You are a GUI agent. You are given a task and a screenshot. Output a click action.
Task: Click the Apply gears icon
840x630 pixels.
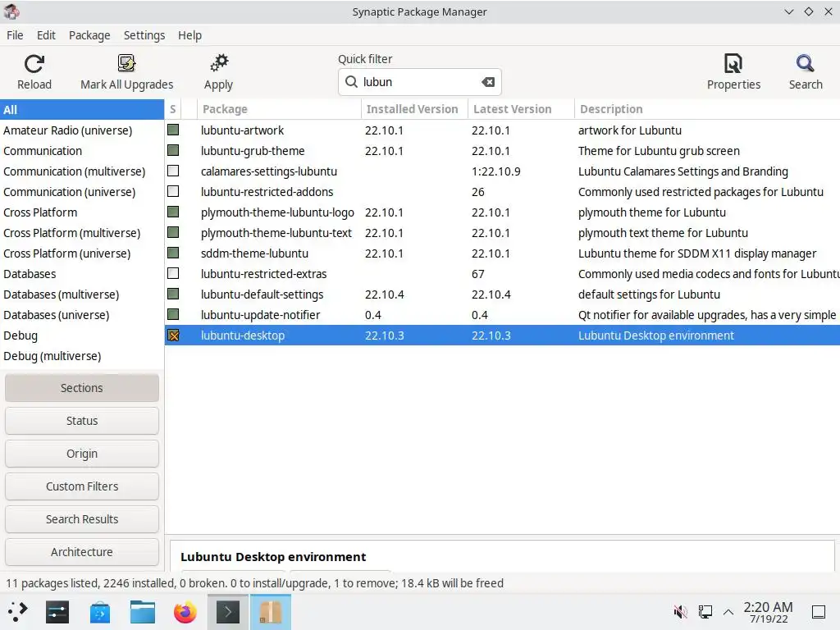218,64
